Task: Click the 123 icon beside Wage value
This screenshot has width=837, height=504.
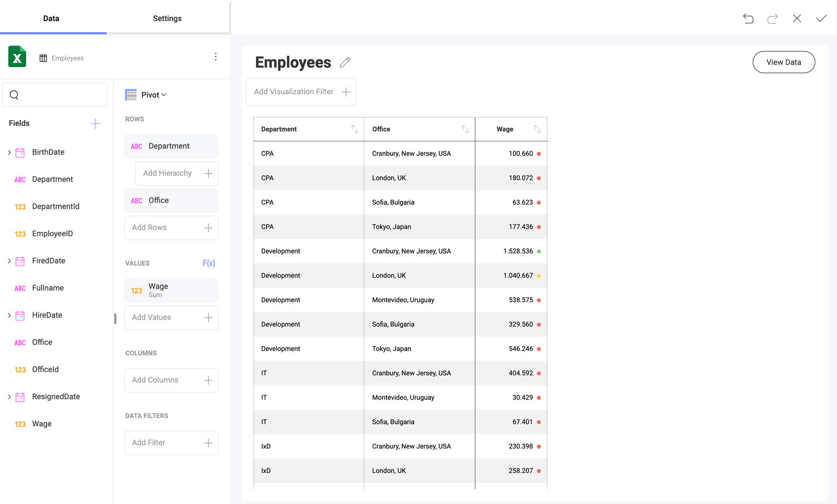Action: (x=136, y=291)
